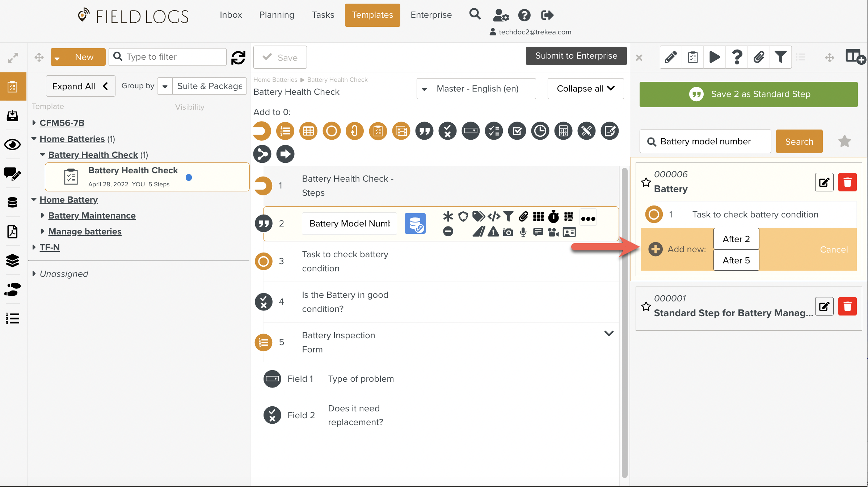Click the paperclip attachment icon in right toolbar
This screenshot has width=868, height=487.
coord(759,57)
